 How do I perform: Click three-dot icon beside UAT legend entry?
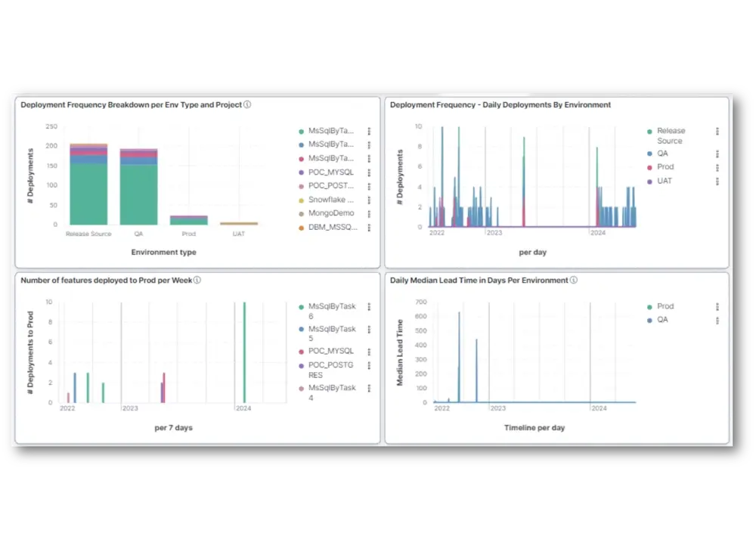click(x=717, y=181)
